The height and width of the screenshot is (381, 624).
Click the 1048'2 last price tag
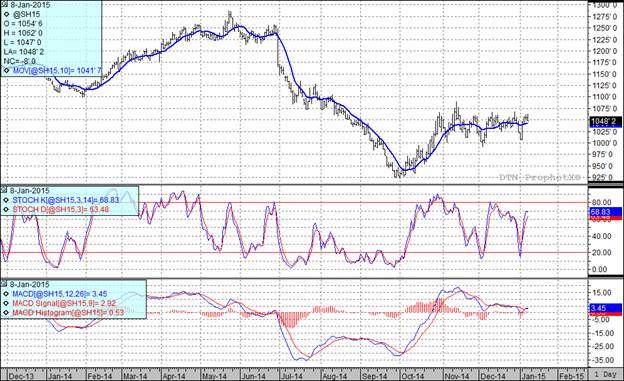605,121
